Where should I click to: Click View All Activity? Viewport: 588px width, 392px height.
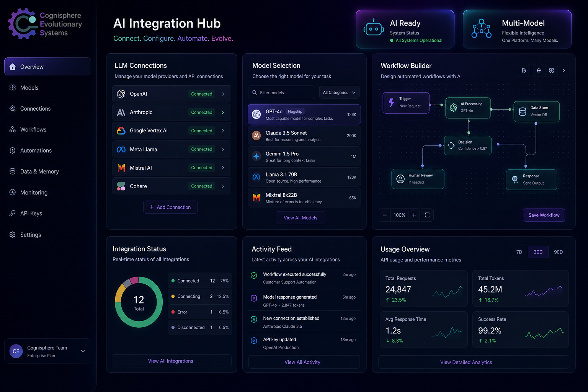[x=304, y=362]
